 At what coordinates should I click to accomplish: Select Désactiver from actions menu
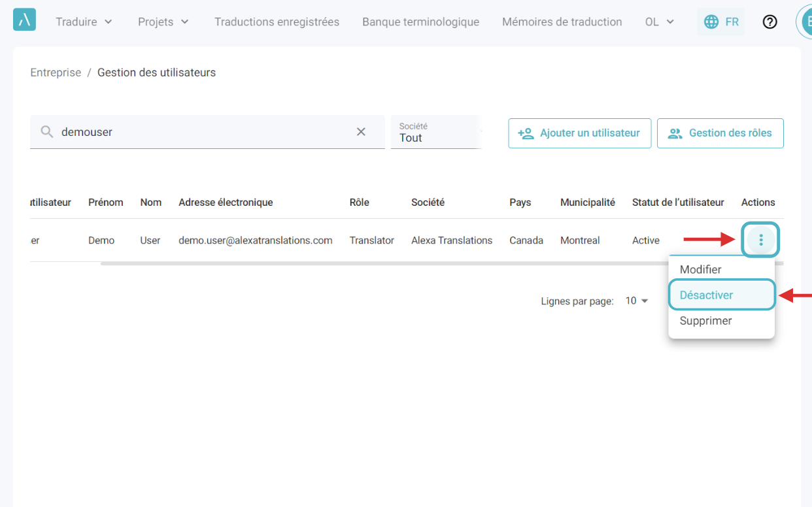pyautogui.click(x=721, y=295)
